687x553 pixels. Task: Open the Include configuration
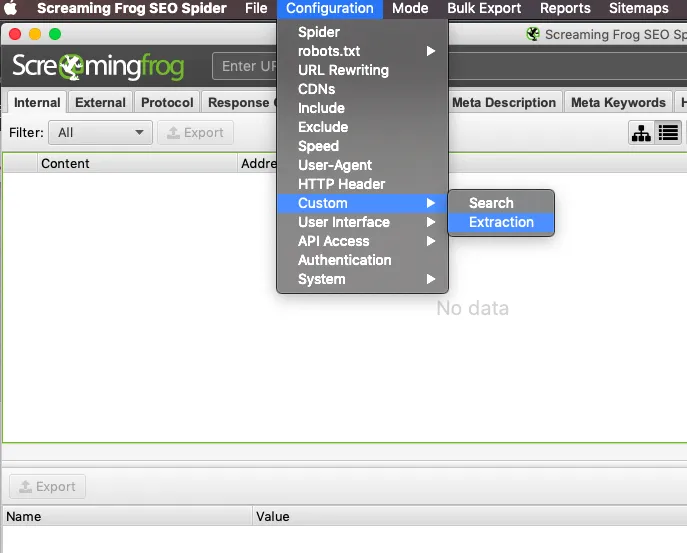(x=362, y=108)
